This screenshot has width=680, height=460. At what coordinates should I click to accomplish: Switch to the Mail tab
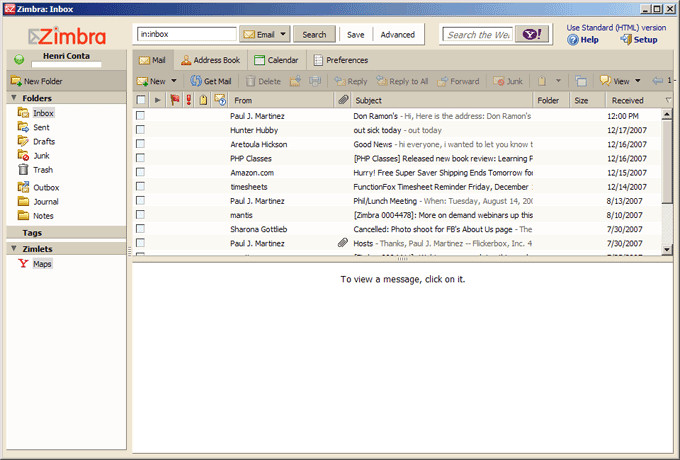[153, 60]
